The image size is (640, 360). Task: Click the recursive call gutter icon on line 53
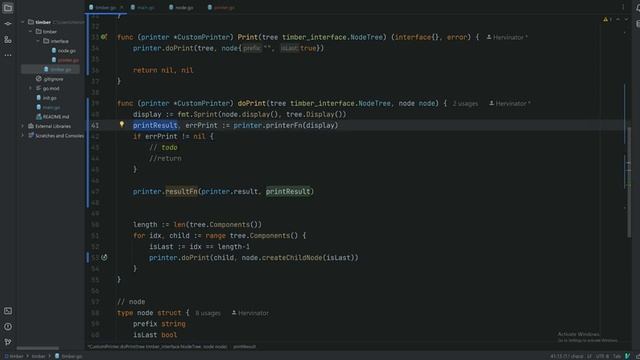coord(104,257)
